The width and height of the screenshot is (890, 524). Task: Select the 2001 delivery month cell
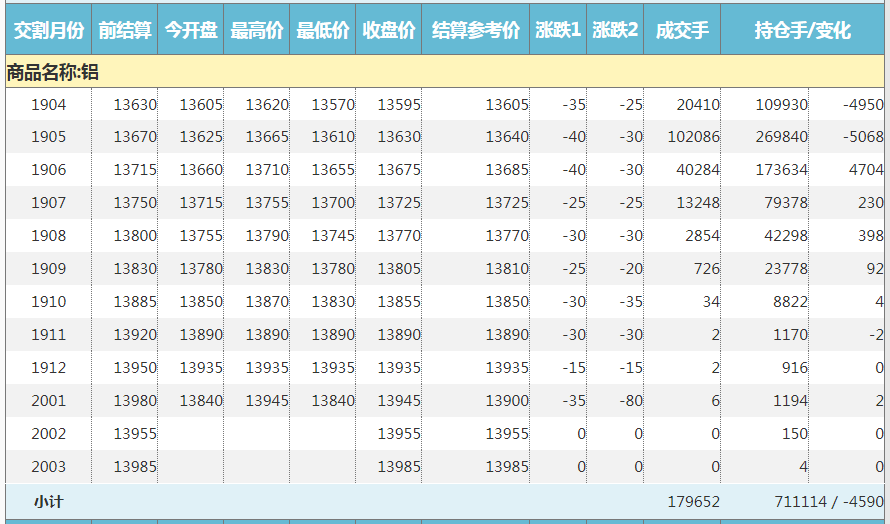[x=48, y=401]
